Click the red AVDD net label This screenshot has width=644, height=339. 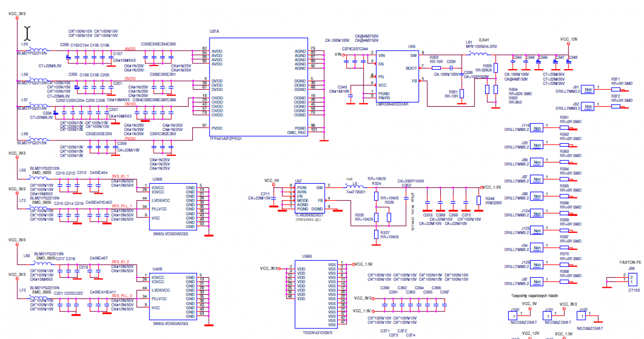(x=130, y=49)
